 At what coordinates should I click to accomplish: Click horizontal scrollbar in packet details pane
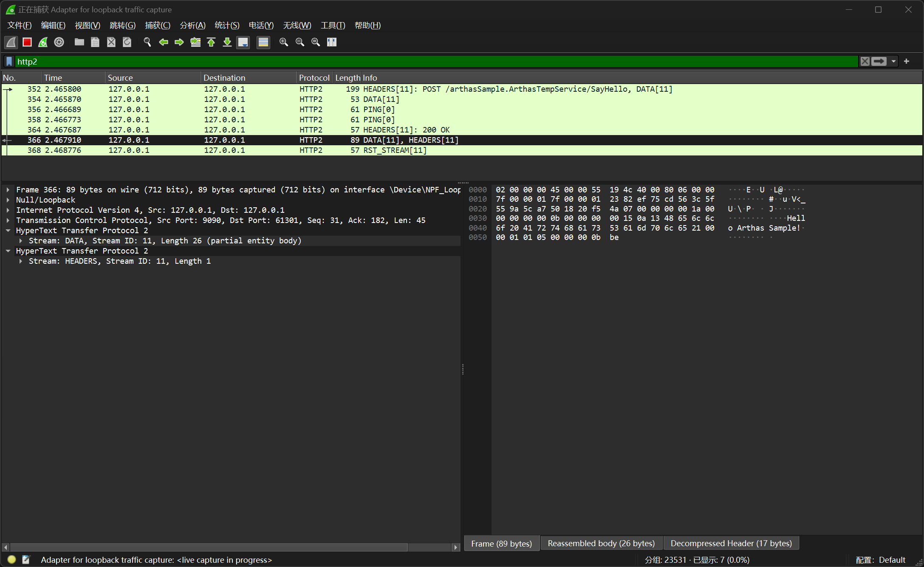[209, 547]
